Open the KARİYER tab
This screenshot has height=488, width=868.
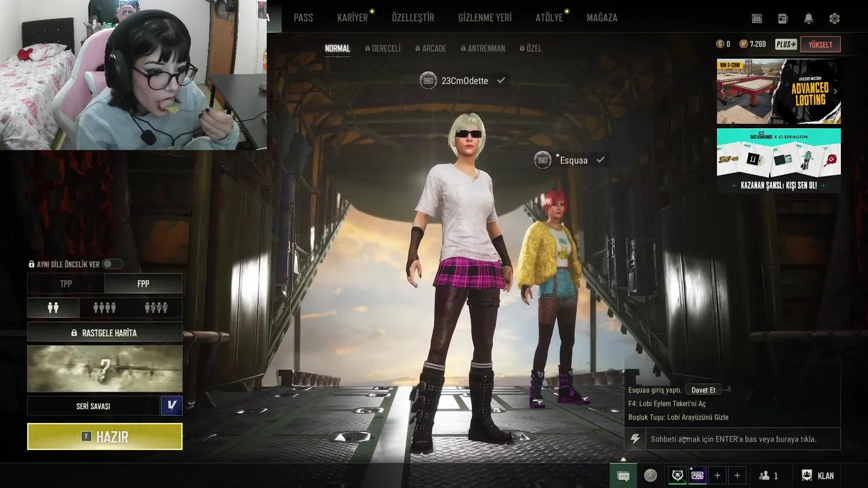pyautogui.click(x=353, y=18)
